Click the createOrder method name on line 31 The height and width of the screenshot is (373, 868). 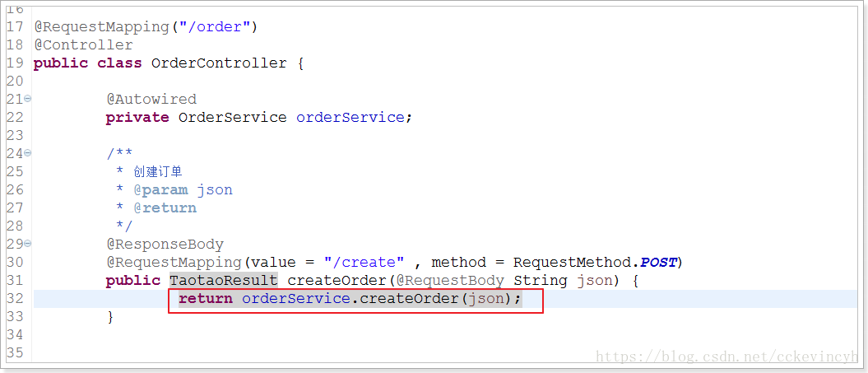point(337,281)
